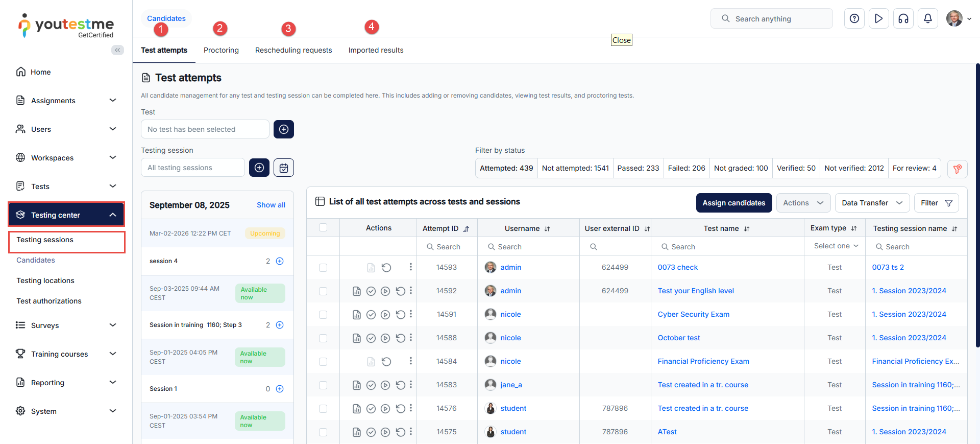Open three-dot menu for attempt 14593
Image resolution: width=980 pixels, height=444 pixels.
coord(410,267)
